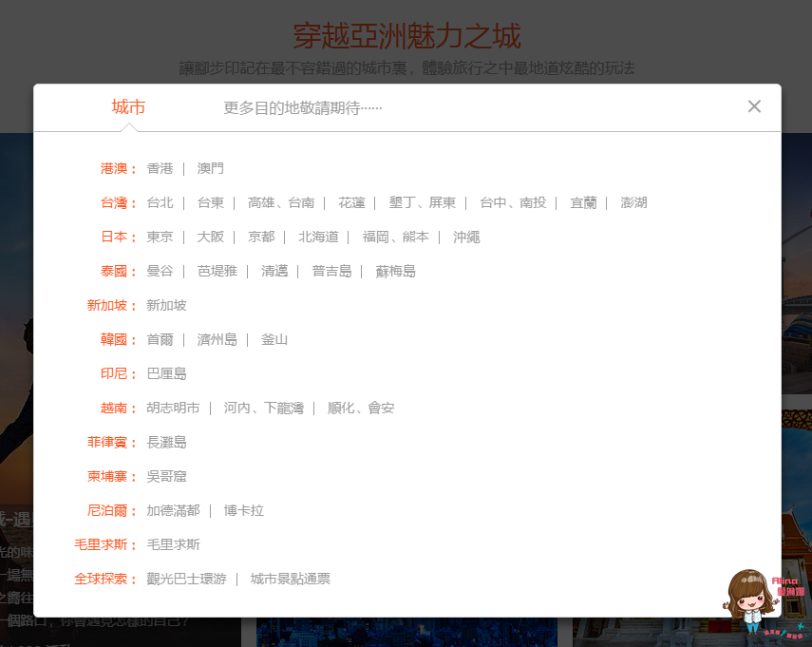Choose 台北 under Taiwan
812x647 pixels.
pyautogui.click(x=160, y=202)
